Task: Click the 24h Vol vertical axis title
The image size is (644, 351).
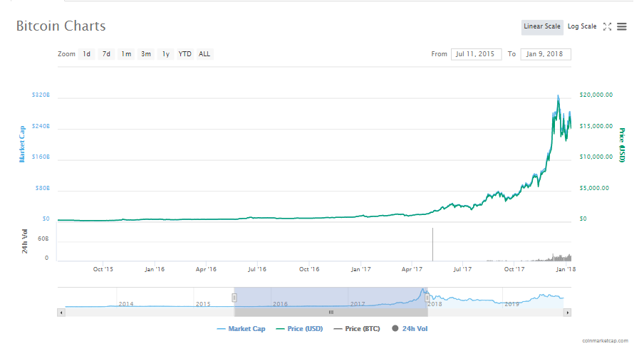Action: 25,241
